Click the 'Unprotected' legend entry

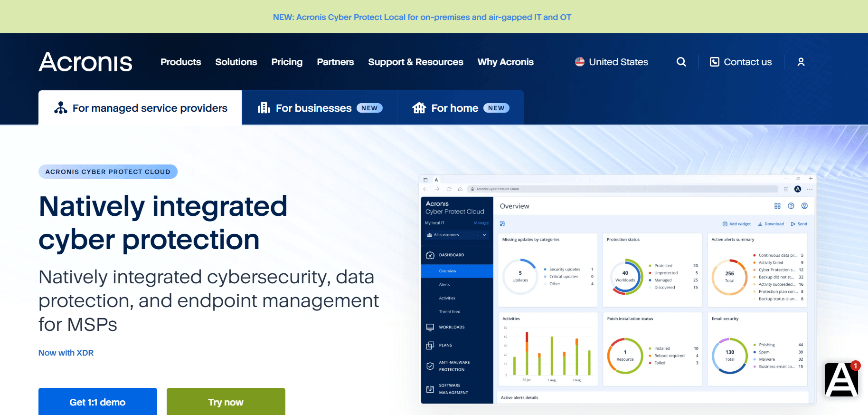click(x=666, y=273)
